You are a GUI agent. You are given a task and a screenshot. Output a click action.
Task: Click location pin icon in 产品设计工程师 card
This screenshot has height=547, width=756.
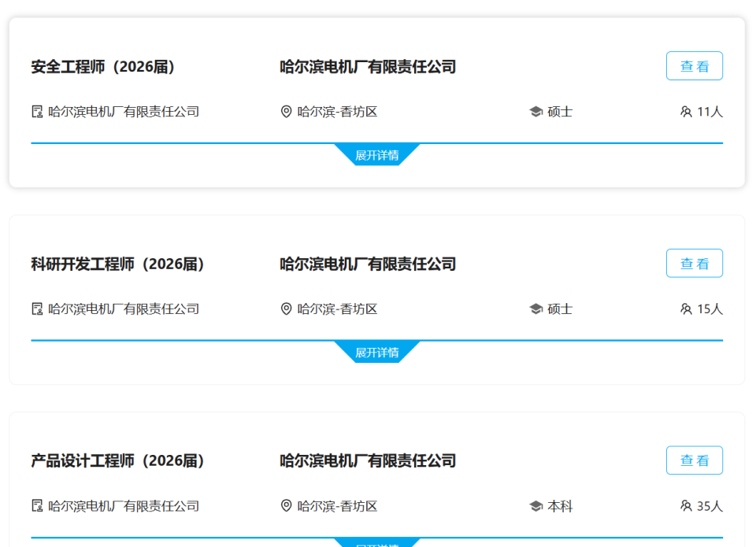click(286, 506)
